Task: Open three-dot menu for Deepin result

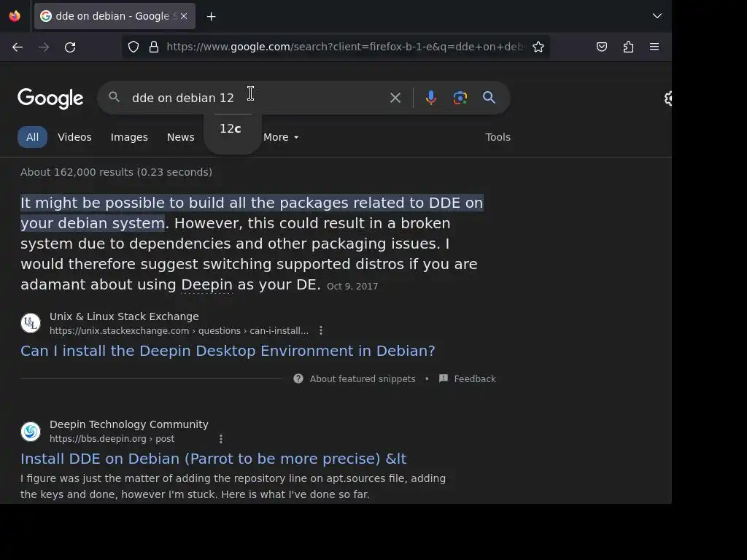Action: coord(220,438)
